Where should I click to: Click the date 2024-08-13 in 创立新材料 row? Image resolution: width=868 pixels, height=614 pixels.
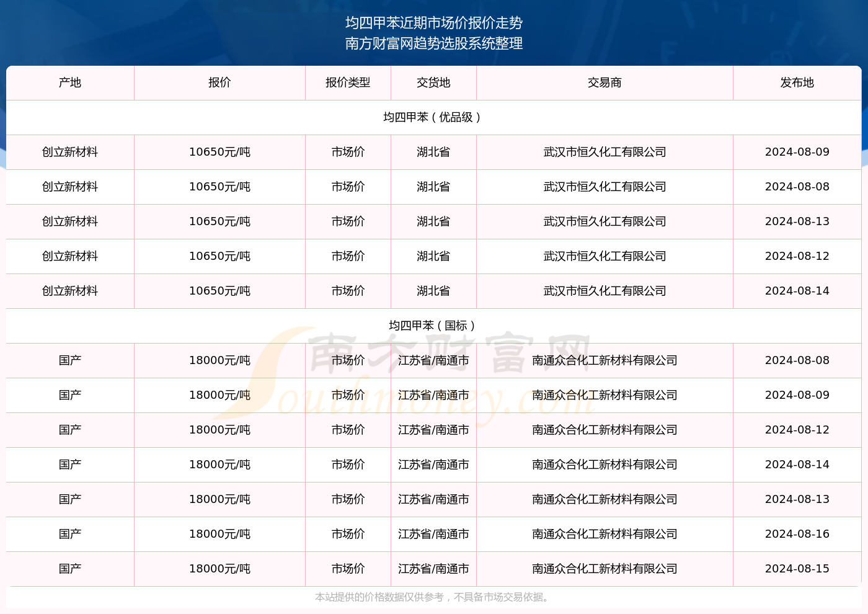click(x=797, y=221)
